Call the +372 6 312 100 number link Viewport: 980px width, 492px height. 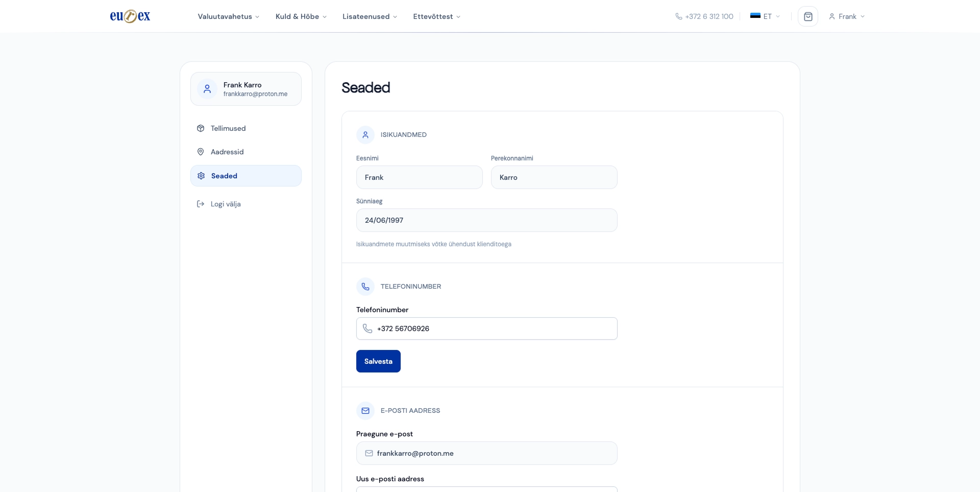coord(704,16)
